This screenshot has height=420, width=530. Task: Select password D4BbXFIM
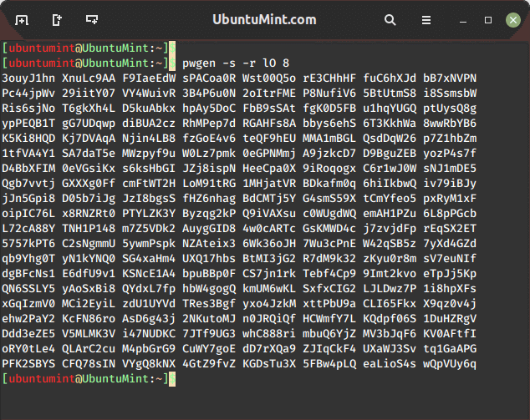(x=28, y=169)
